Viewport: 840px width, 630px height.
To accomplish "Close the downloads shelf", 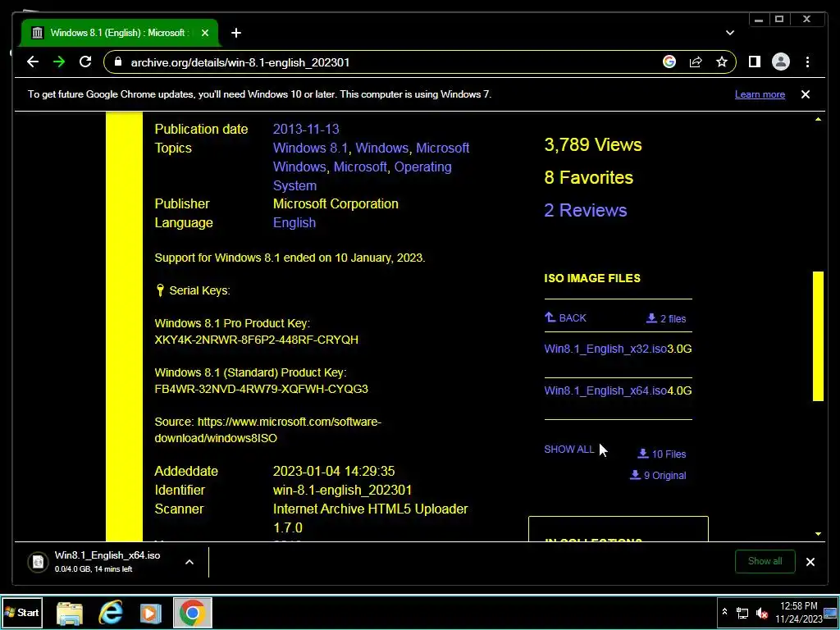I will (x=810, y=562).
